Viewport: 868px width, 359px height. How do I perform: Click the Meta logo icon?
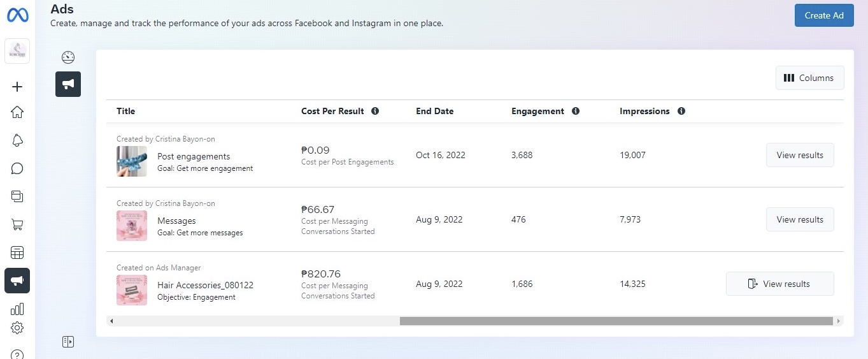coord(17,15)
